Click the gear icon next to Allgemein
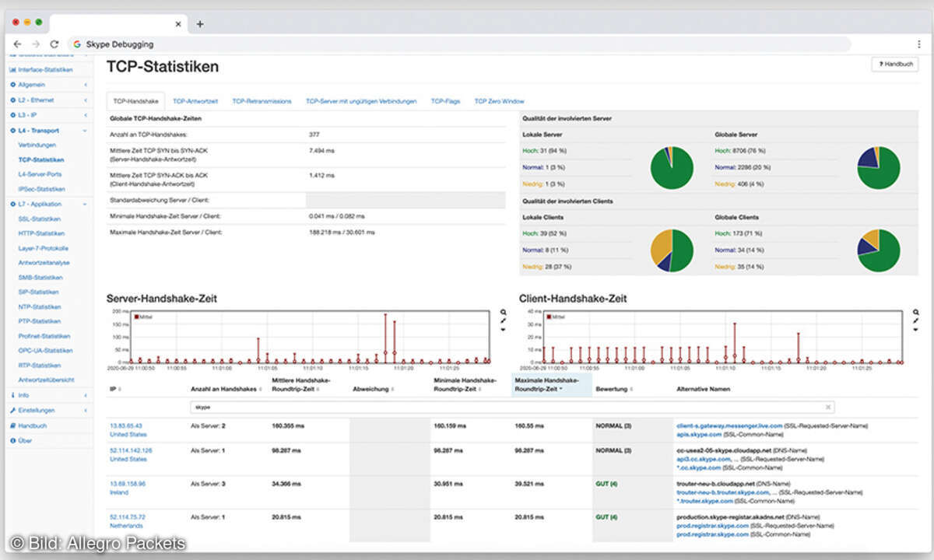 pyautogui.click(x=13, y=85)
